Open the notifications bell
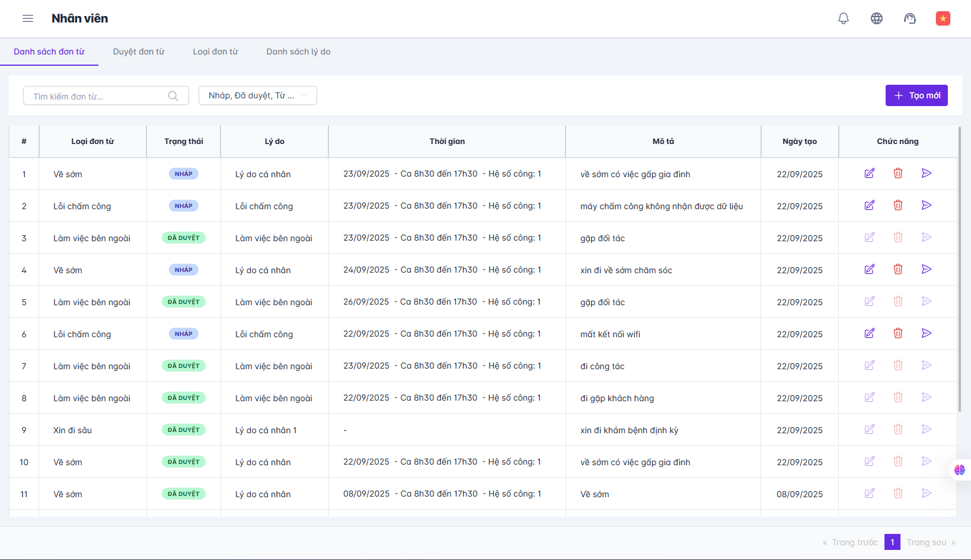The width and height of the screenshot is (971, 560). click(843, 18)
